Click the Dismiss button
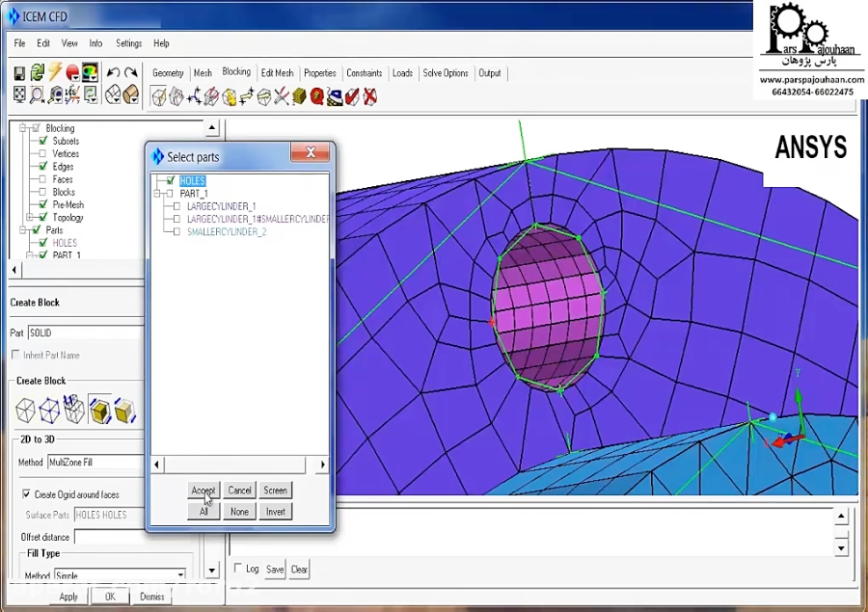Screen dimensions: 868x612 tap(151, 597)
